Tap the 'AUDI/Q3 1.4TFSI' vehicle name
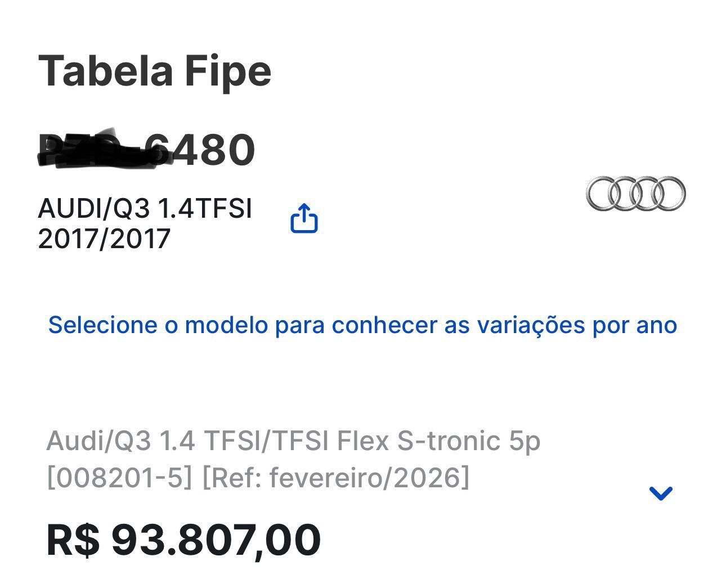Viewport: 726px width, 588px height. pos(145,209)
